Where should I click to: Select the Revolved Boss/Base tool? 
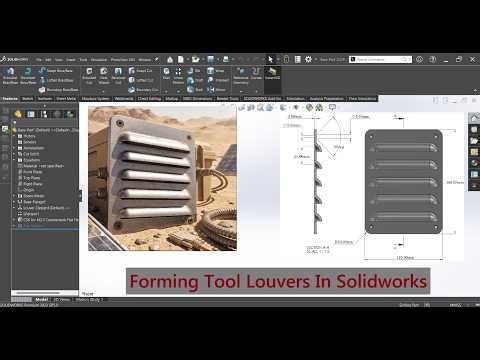pos(28,75)
